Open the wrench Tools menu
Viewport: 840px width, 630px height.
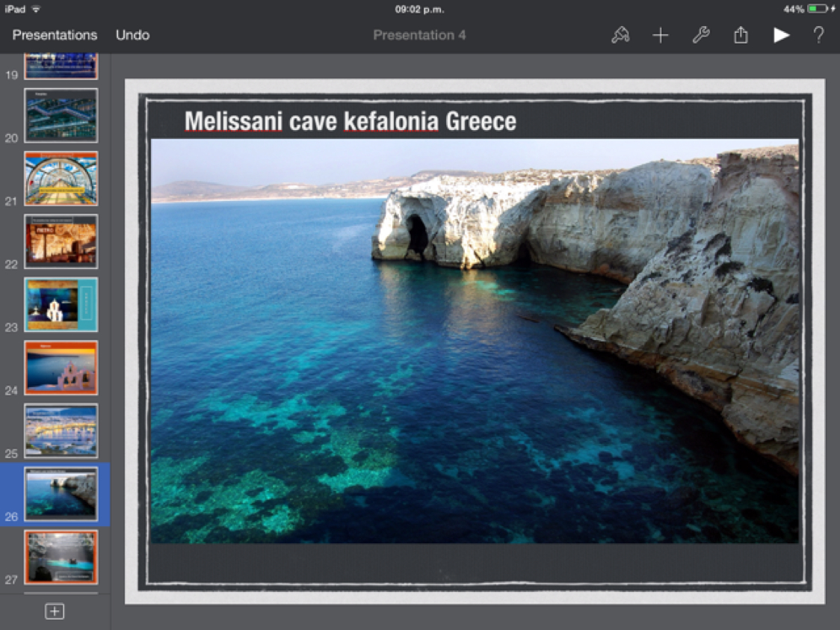[700, 35]
